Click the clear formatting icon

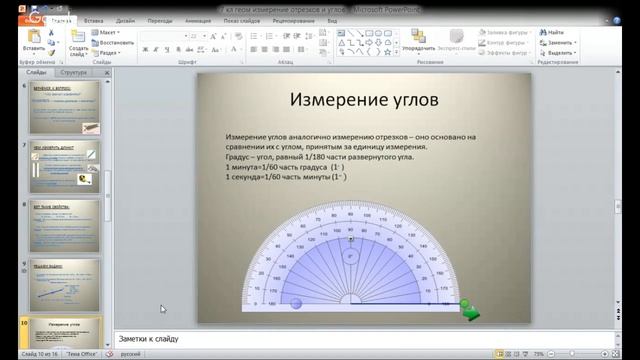[x=239, y=37]
